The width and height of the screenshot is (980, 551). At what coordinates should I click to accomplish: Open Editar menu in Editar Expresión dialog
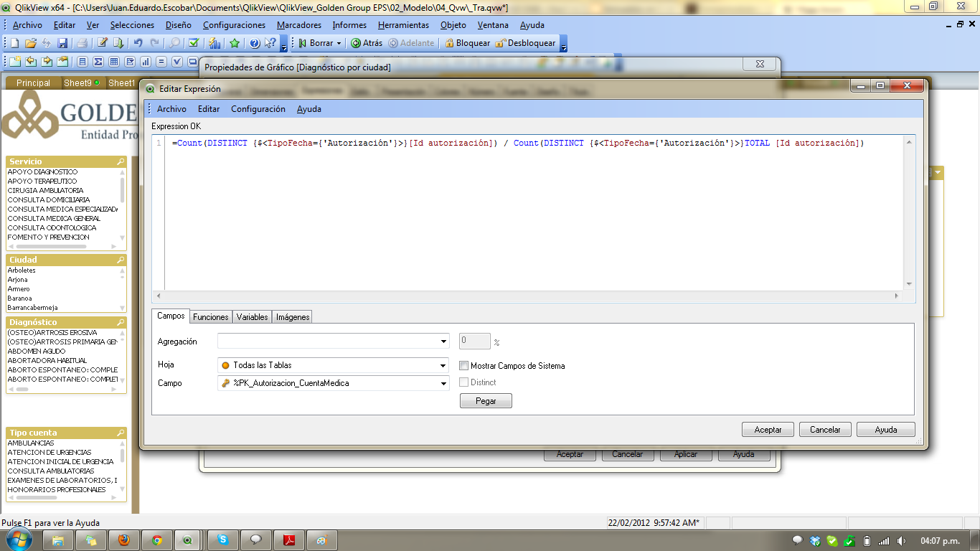[x=209, y=109]
